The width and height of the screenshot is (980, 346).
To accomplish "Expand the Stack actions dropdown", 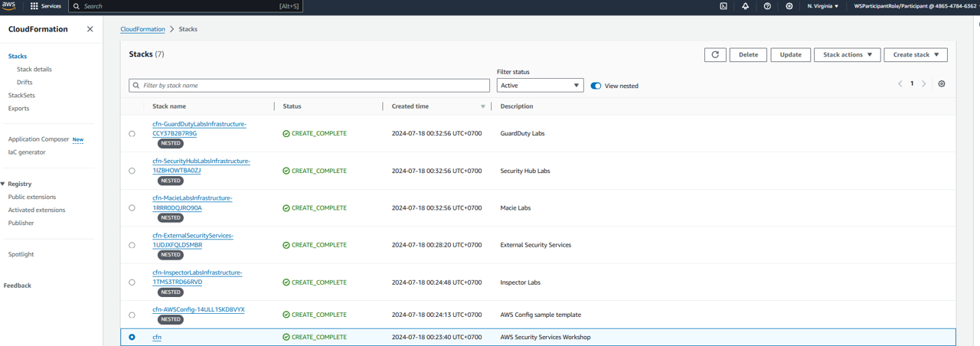I will click(x=847, y=54).
